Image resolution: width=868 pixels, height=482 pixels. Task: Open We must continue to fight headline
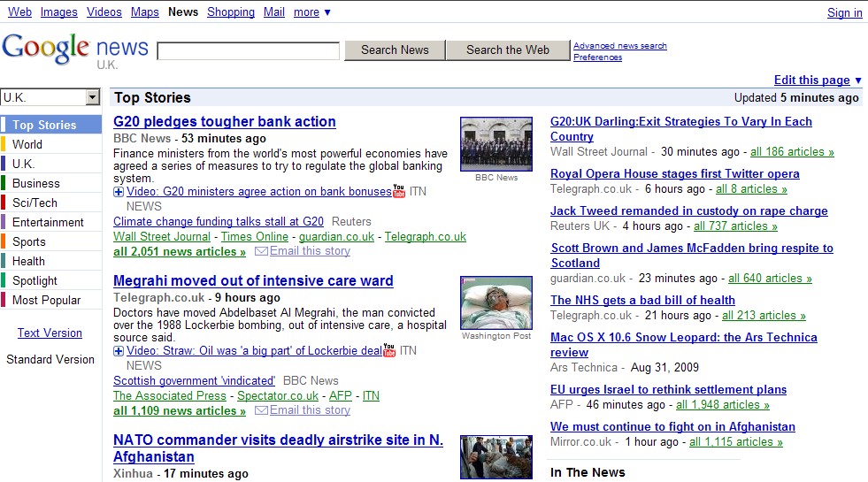[672, 426]
